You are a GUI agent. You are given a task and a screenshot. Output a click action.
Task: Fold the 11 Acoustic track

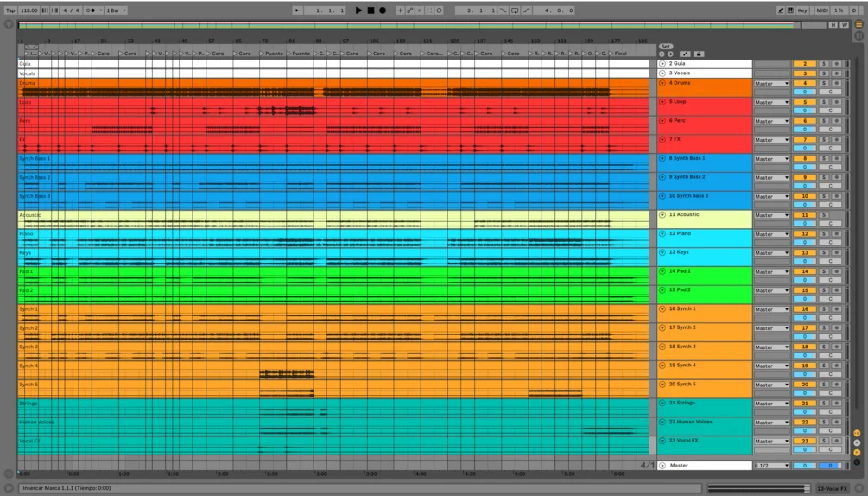click(x=662, y=215)
